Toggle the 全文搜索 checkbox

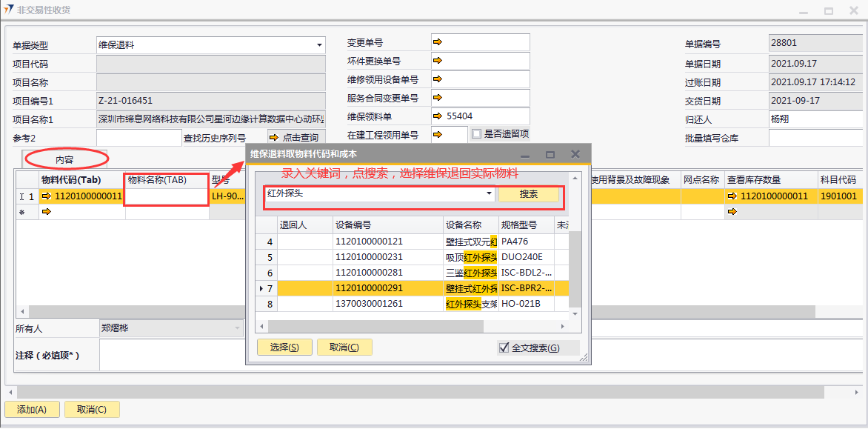point(504,347)
